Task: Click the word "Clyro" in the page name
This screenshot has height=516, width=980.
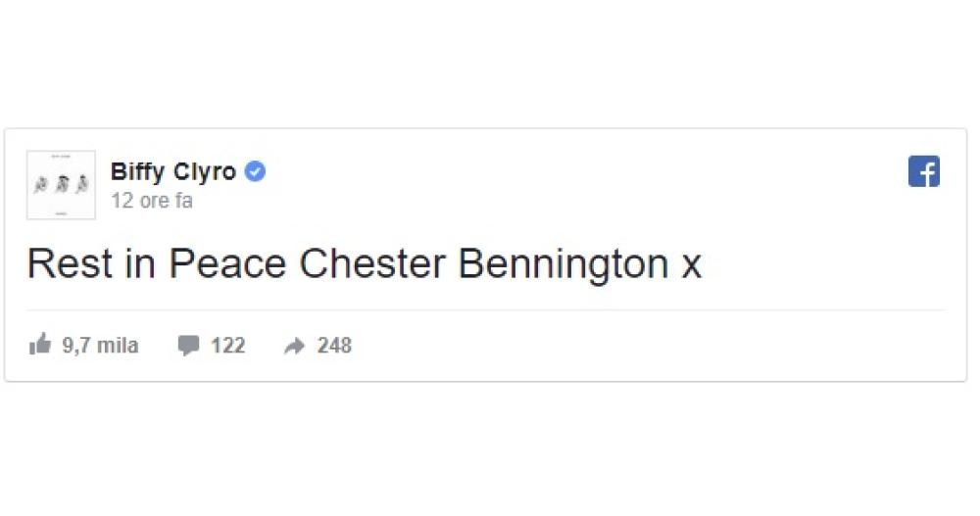Action: (204, 172)
